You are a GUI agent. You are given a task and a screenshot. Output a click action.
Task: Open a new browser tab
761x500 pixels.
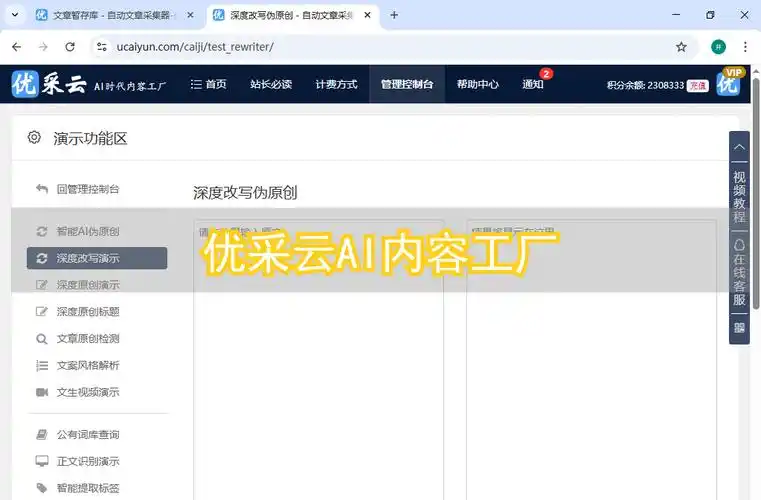click(x=394, y=15)
